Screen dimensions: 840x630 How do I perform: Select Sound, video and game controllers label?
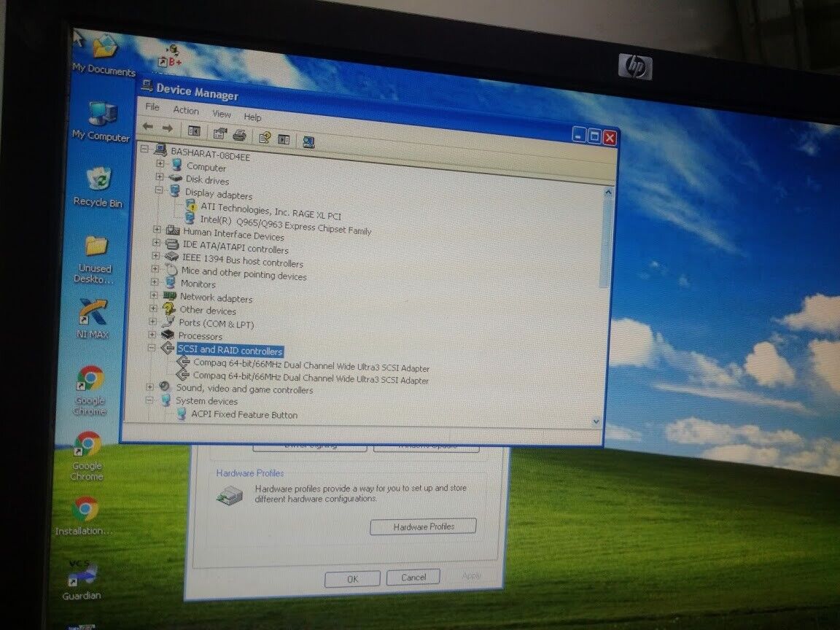coord(244,389)
